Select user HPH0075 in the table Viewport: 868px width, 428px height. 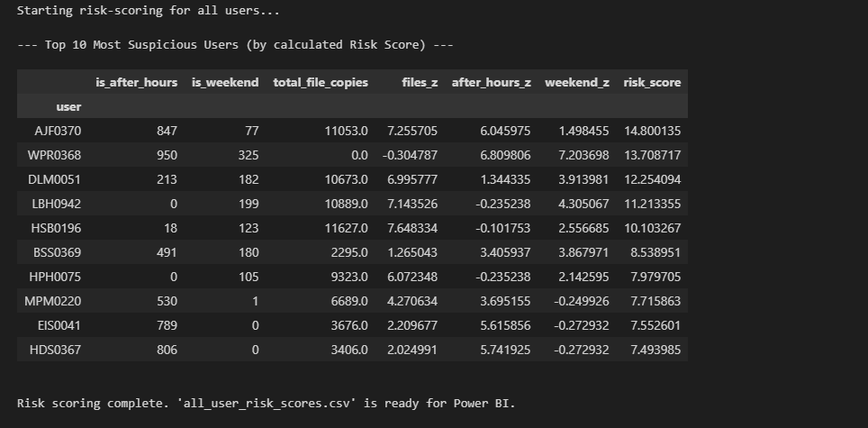[x=56, y=277]
